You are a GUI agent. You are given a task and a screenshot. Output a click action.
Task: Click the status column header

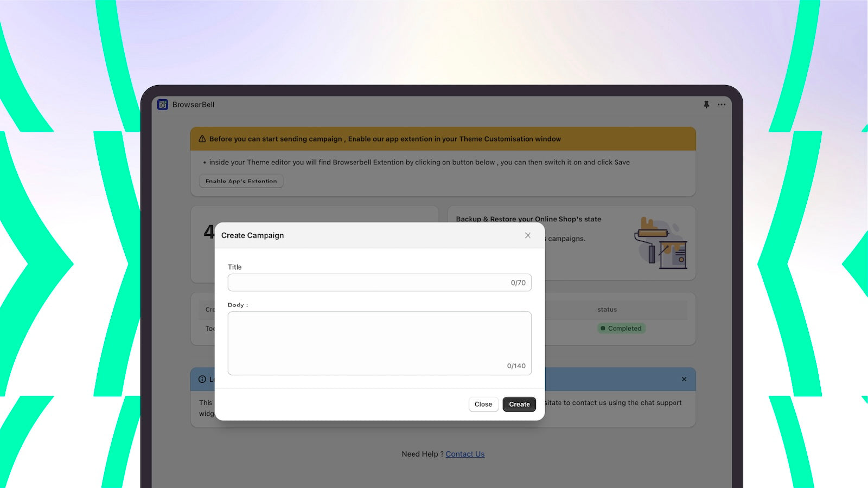coord(607,310)
